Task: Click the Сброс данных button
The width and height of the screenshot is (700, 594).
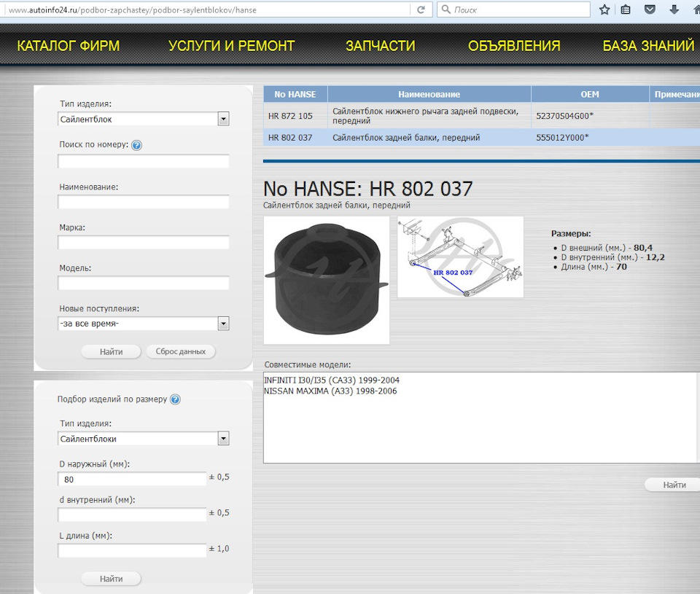Action: tap(180, 351)
